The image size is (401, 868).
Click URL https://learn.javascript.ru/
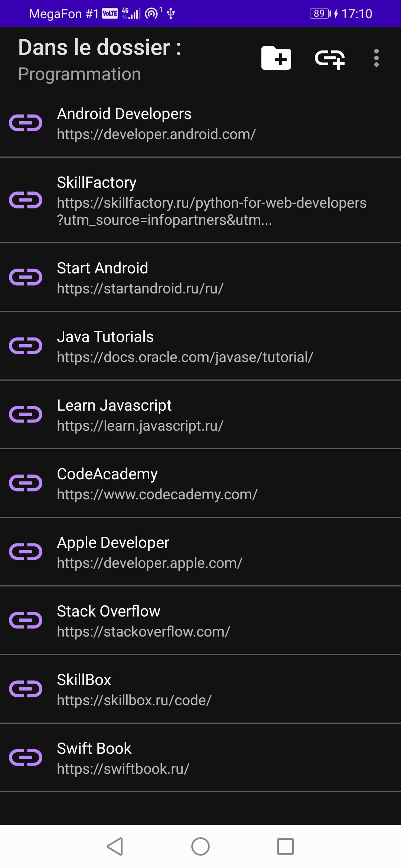[140, 426]
